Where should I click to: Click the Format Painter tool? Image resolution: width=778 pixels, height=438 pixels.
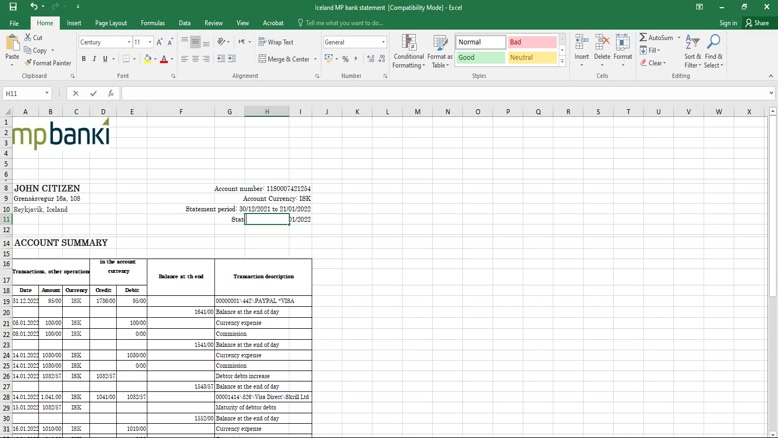point(48,63)
